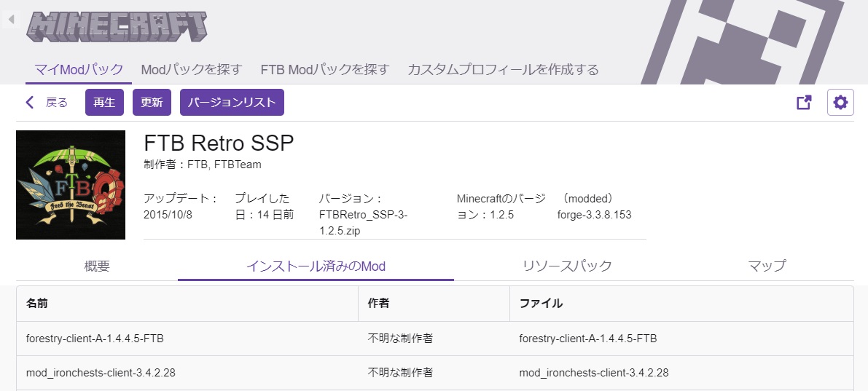Collapse the sidebar with the left arrow
868x391 pixels.
(10, 20)
